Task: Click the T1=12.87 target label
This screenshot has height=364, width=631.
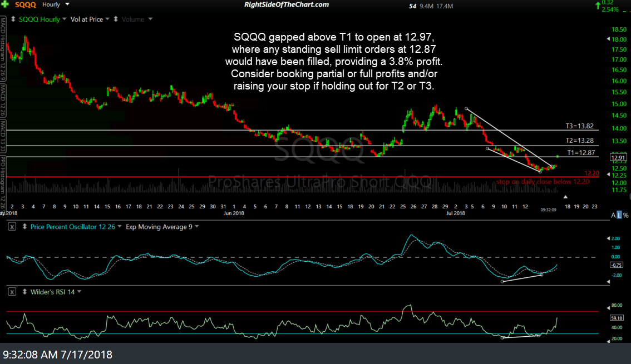Action: [581, 153]
